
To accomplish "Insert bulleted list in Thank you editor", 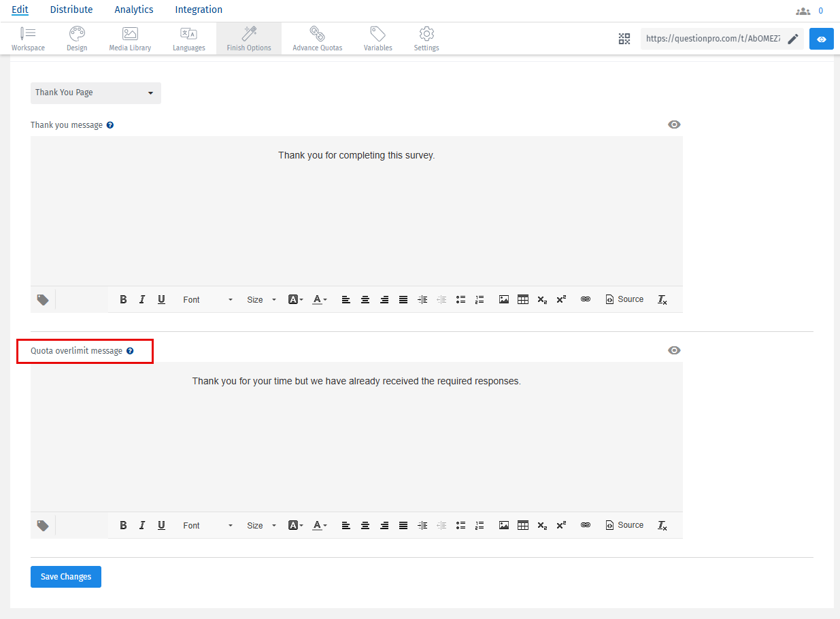I will [x=460, y=299].
